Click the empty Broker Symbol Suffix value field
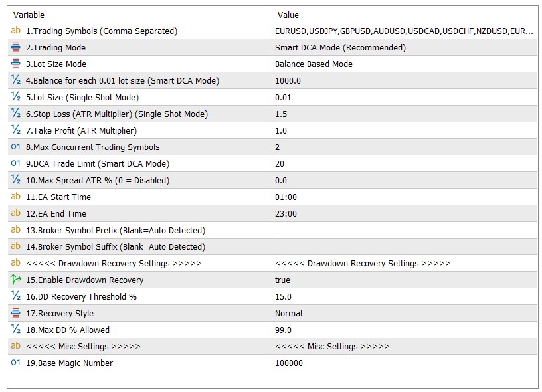Viewport: 542px width, 392px height. [x=405, y=246]
